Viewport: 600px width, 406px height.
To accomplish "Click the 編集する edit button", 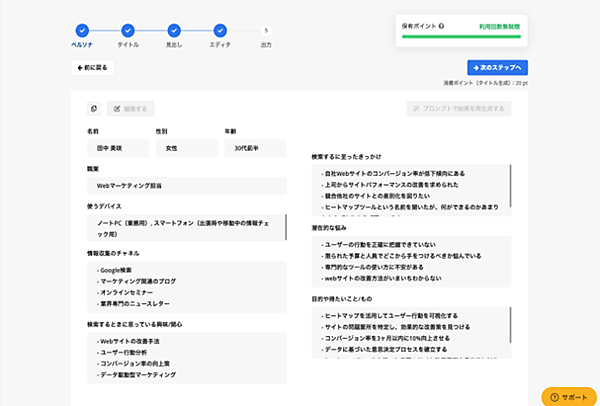I will pyautogui.click(x=131, y=108).
